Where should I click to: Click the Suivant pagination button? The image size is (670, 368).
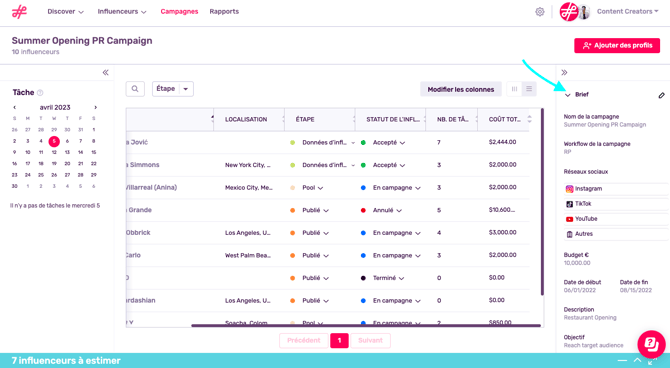coord(370,341)
